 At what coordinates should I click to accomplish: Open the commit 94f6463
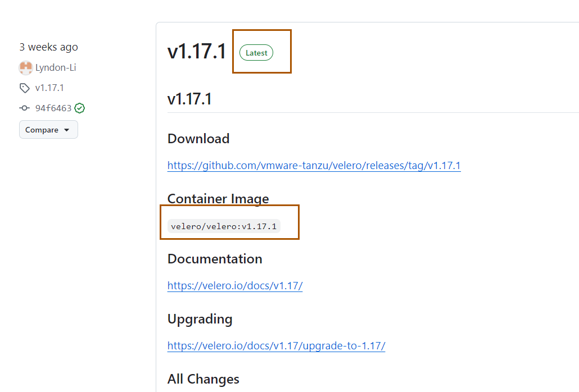pyautogui.click(x=54, y=108)
